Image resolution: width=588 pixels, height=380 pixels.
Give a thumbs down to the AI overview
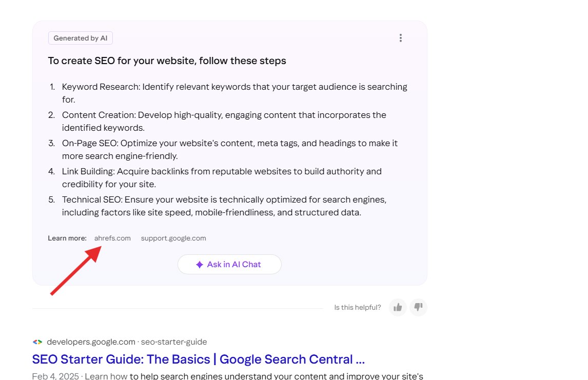[x=418, y=307]
